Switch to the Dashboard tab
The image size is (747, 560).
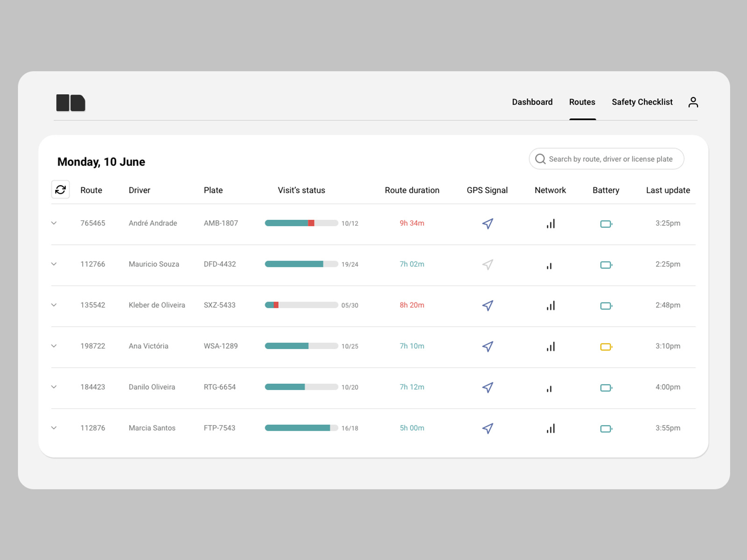click(x=532, y=102)
